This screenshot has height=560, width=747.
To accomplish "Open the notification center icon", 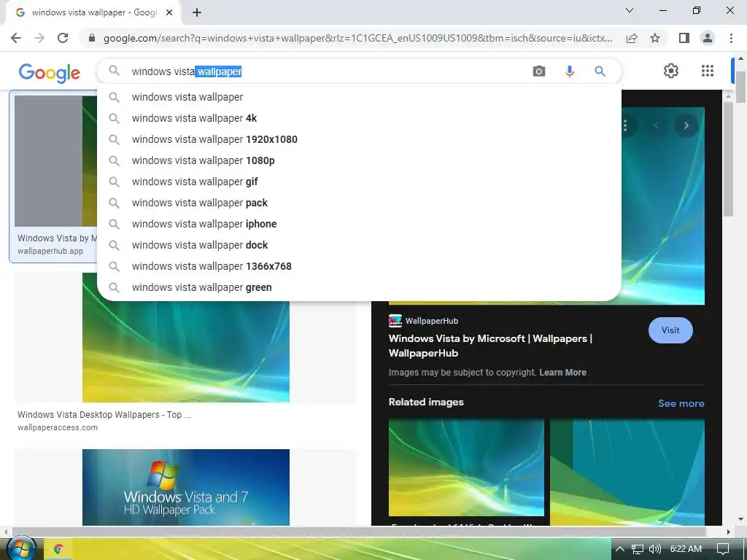I will point(723,549).
